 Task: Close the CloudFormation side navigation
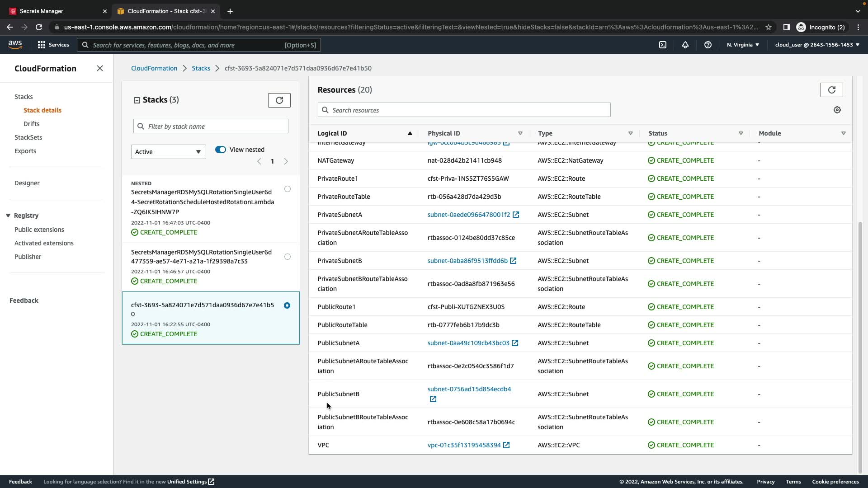pos(100,68)
